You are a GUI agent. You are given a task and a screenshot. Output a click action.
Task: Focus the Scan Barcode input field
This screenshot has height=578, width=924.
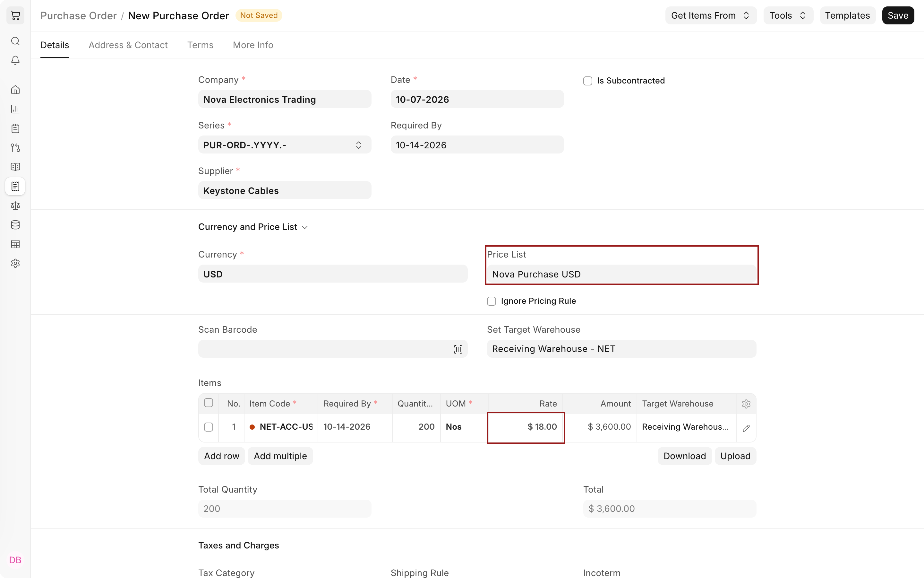coord(333,349)
